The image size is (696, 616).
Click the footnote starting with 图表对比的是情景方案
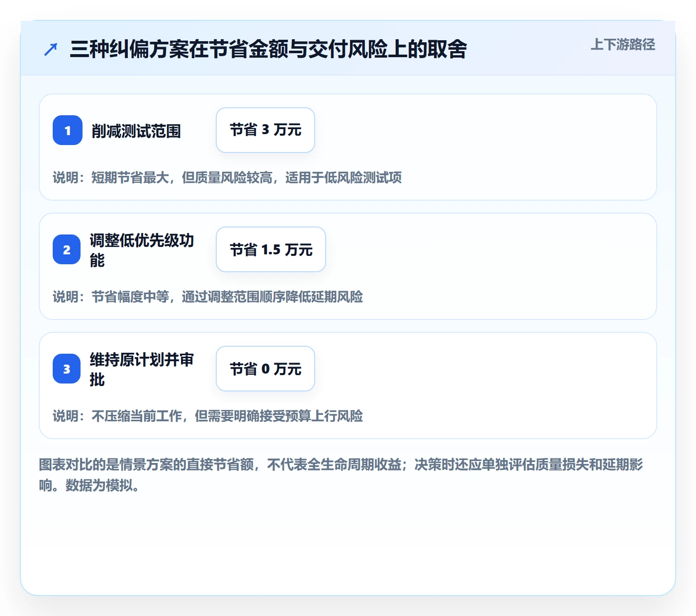pyautogui.click(x=341, y=475)
